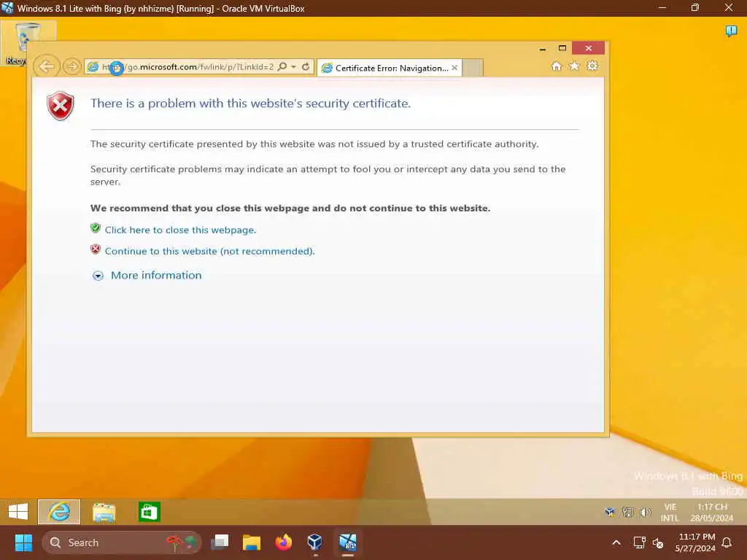Open the Recycle Bin desktop icon
Screen dimensions: 747x560
click(x=28, y=43)
